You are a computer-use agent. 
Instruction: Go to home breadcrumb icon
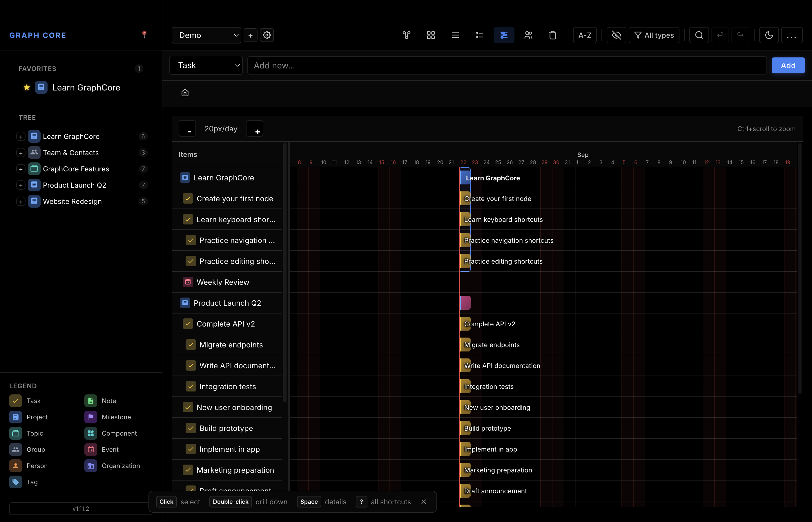[185, 93]
